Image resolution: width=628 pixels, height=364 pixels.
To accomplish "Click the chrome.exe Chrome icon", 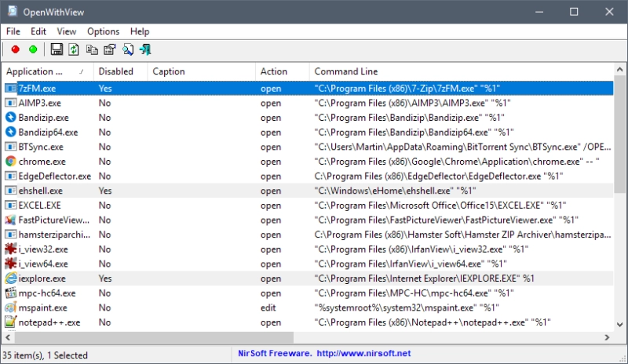I will pos(11,162).
